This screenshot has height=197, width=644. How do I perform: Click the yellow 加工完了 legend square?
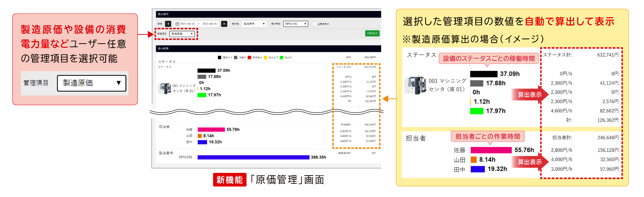[265, 58]
